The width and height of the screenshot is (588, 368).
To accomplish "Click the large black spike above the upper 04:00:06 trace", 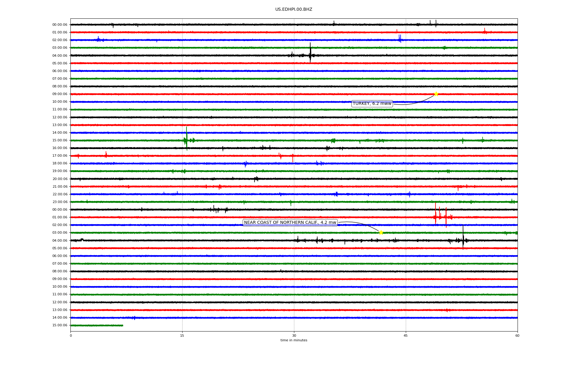I will [x=310, y=52].
